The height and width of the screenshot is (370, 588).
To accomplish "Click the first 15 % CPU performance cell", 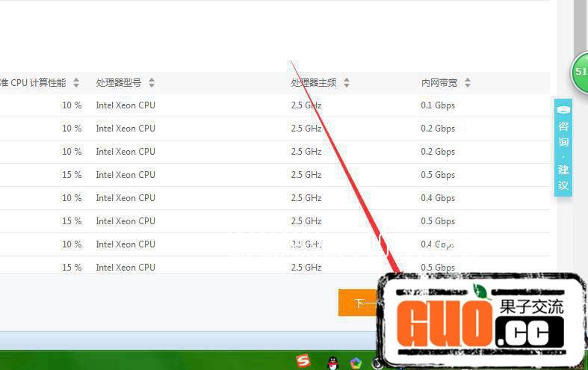I will tap(72, 175).
